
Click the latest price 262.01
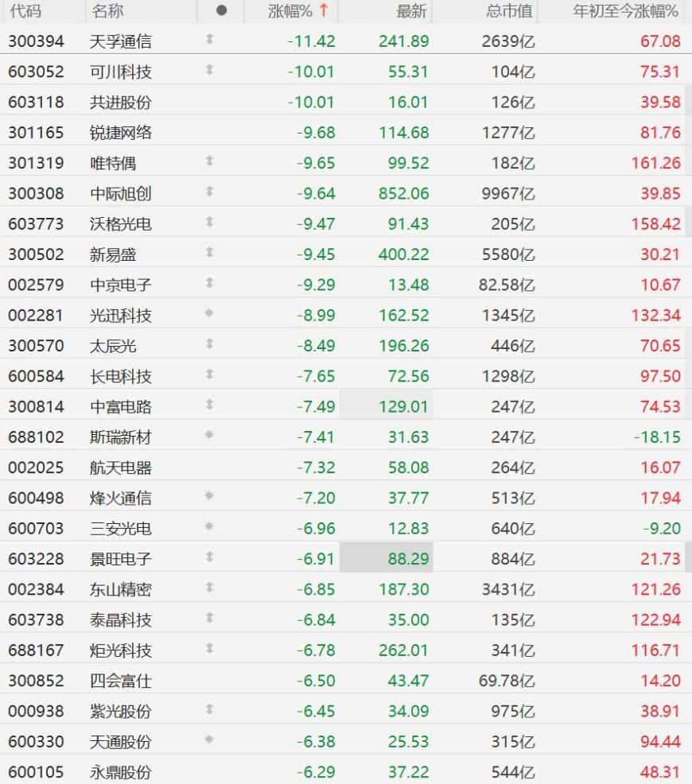point(404,650)
